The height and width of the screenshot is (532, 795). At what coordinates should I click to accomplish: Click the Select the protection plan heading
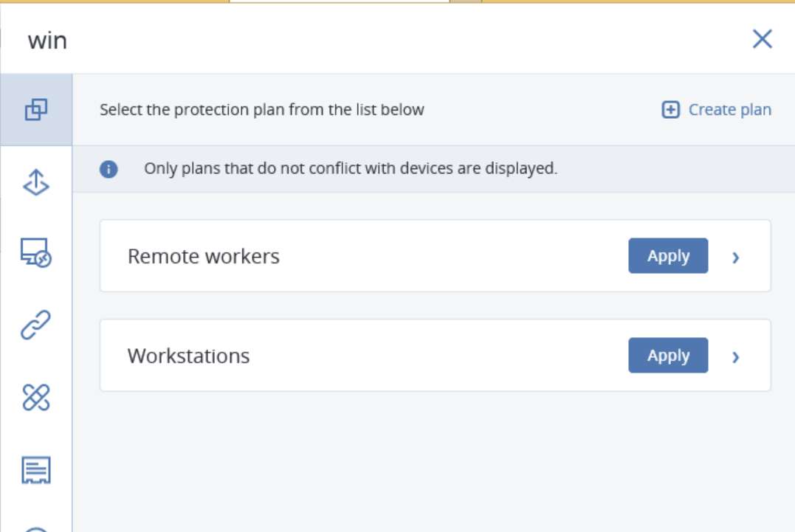point(261,109)
